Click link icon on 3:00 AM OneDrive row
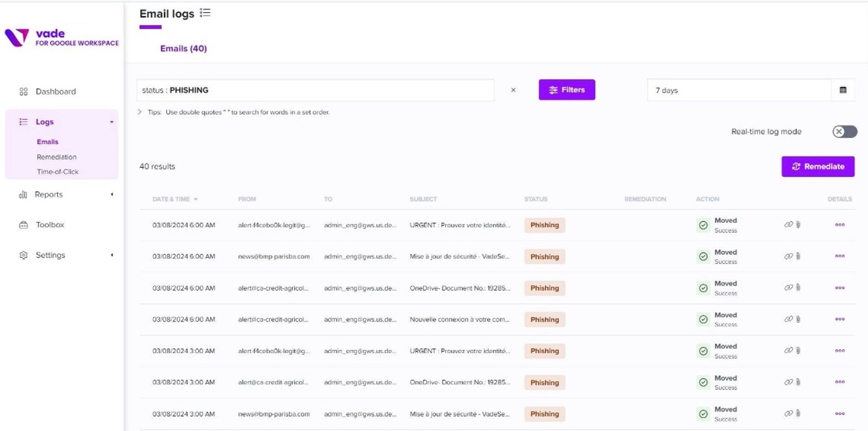Viewport: 868px width, 431px height. pyautogui.click(x=788, y=382)
